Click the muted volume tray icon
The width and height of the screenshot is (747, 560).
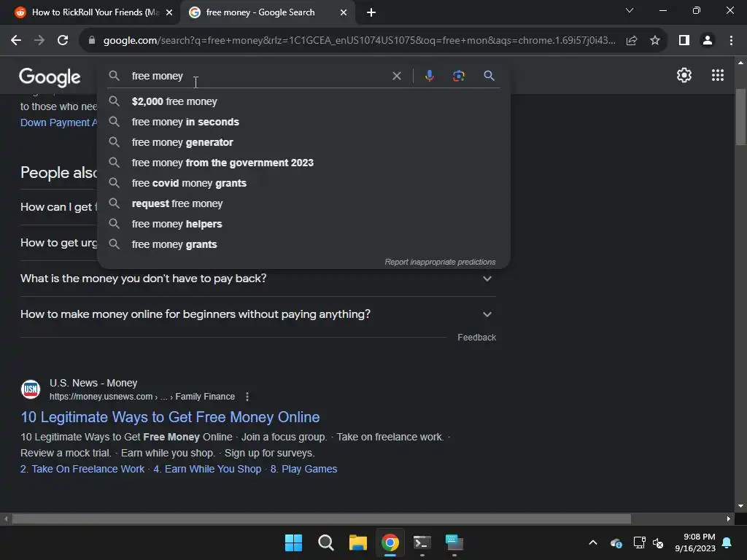click(x=658, y=542)
